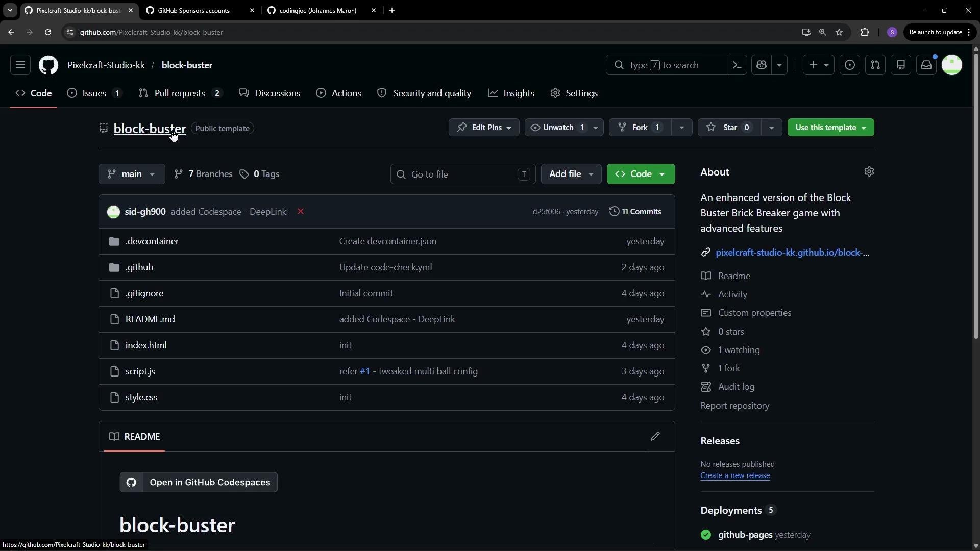Reload the page with browser refresh icon
Screen dimensions: 980x551
click(x=48, y=32)
